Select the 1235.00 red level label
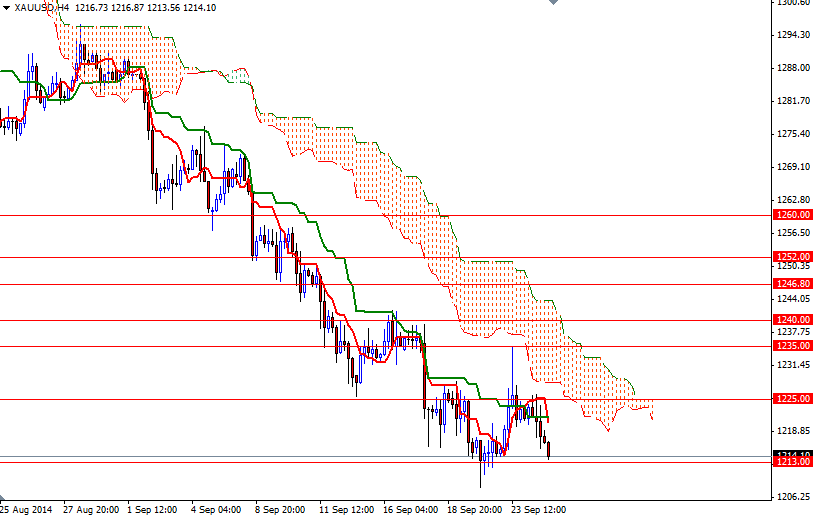 point(793,346)
